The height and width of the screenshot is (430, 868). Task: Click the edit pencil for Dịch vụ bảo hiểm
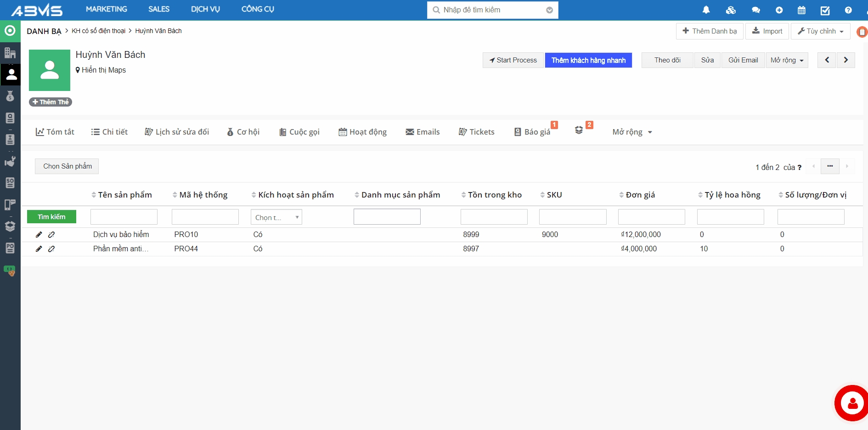(x=39, y=235)
